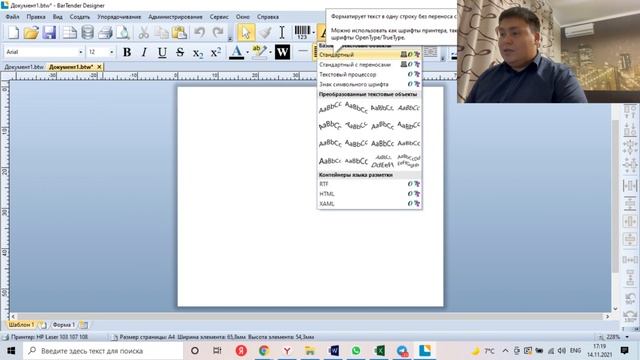Open the Arial font name dropdown
This screenshot has width=640, height=360.
click(x=80, y=52)
